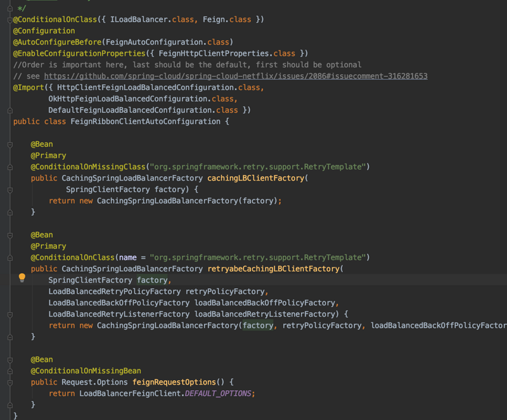
Task: Open the spring-cloud-netflix GitHub issue link
Action: [236, 76]
